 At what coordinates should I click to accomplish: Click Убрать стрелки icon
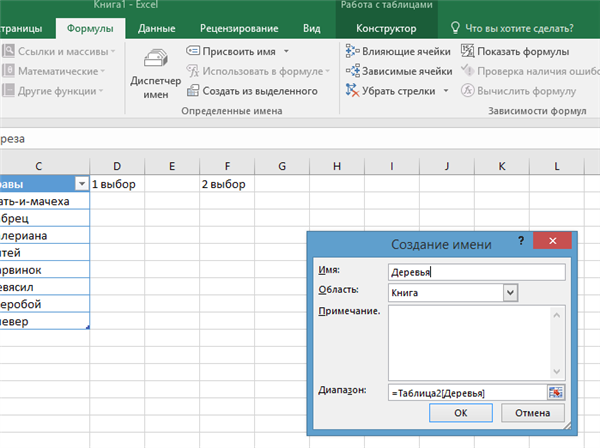point(352,91)
